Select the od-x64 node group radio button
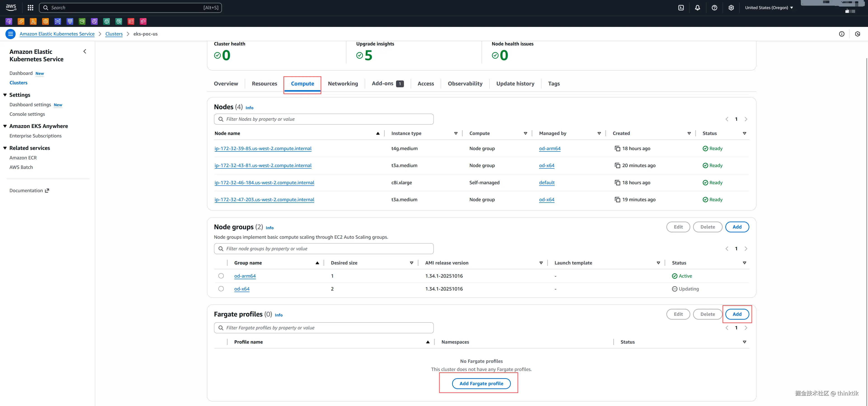Image resolution: width=868 pixels, height=406 pixels. (221, 289)
